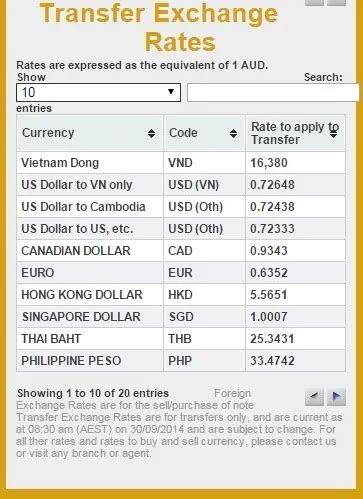Select the US Dollar to Cambodia row
Viewport: 363px width, 499px height.
(x=181, y=207)
